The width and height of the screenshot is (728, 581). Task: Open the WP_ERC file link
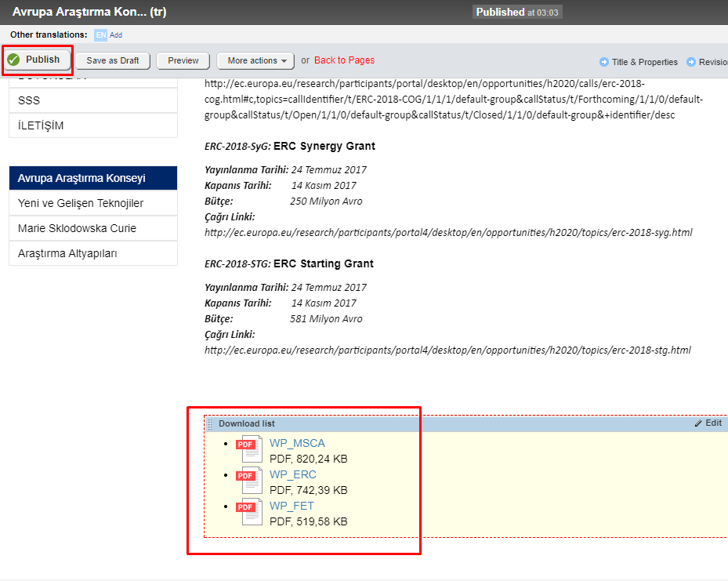[x=292, y=474]
